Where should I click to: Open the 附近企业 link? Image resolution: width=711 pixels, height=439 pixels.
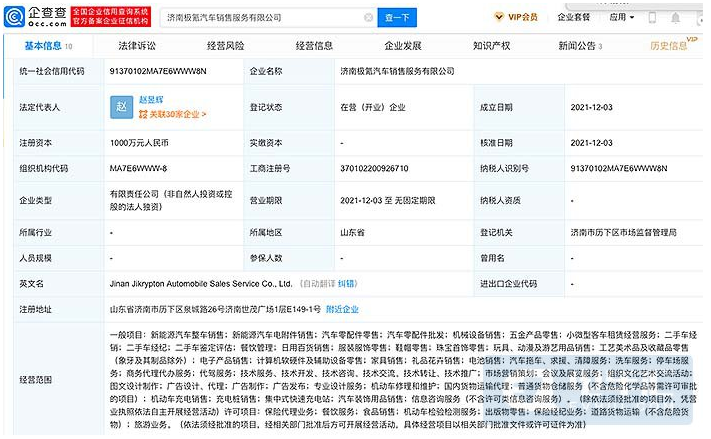(x=342, y=310)
